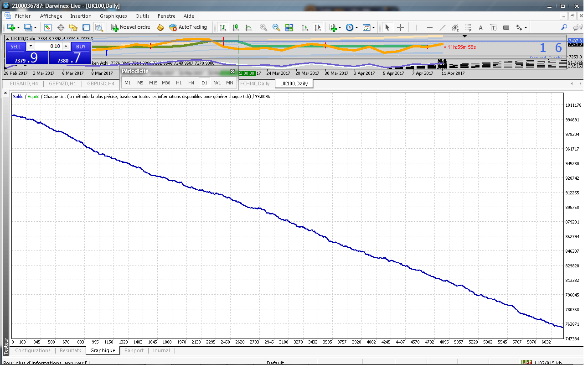The image size is (588, 370).
Task: Select the trendline drawing tool
Action: (x=442, y=27)
